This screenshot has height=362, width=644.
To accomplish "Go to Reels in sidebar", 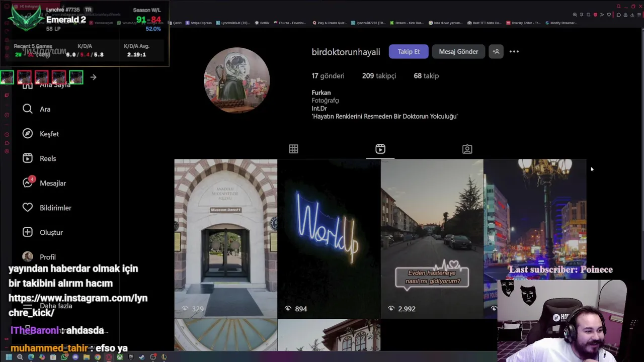I will point(39,158).
